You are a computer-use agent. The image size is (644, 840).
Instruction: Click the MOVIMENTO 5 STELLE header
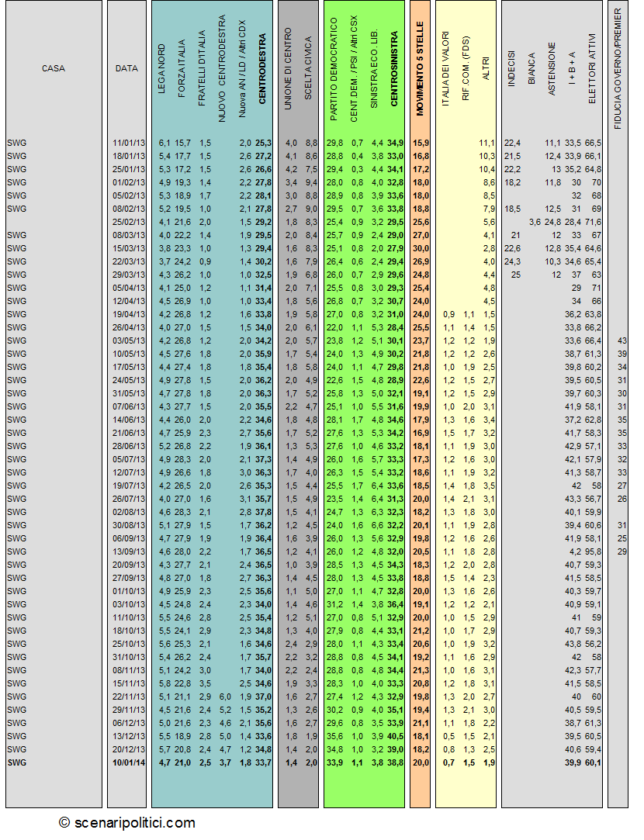tap(420, 68)
